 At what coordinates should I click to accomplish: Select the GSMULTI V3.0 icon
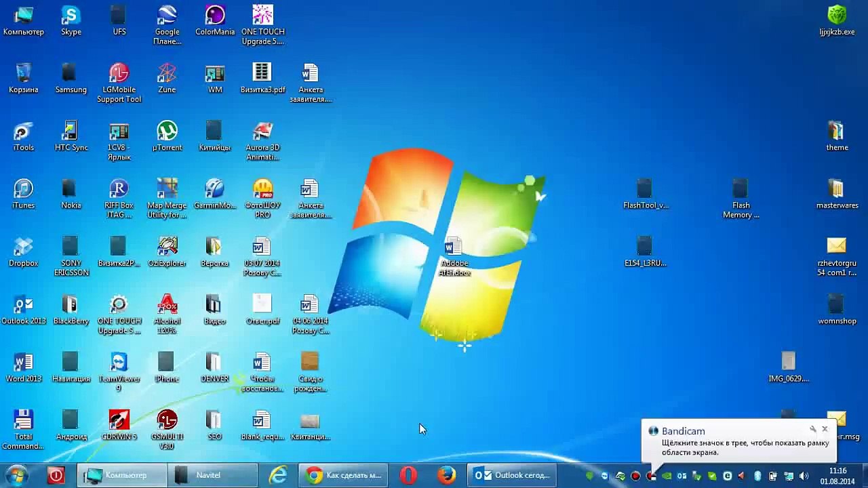click(167, 430)
